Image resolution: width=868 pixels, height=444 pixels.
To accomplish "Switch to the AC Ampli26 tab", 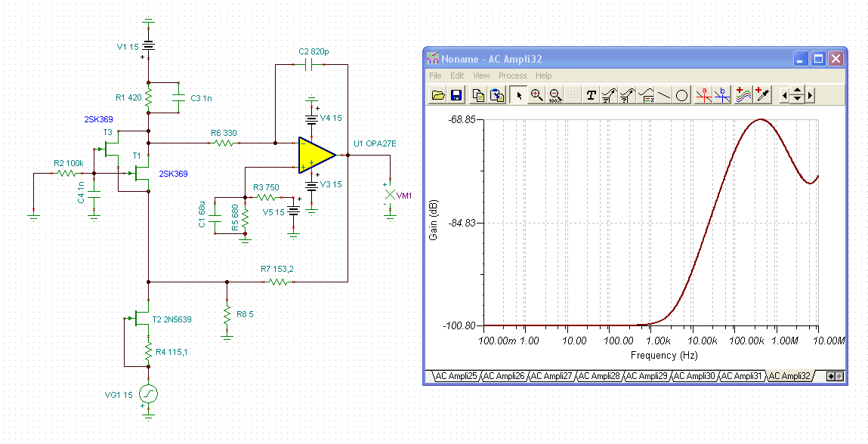I will coord(504,376).
